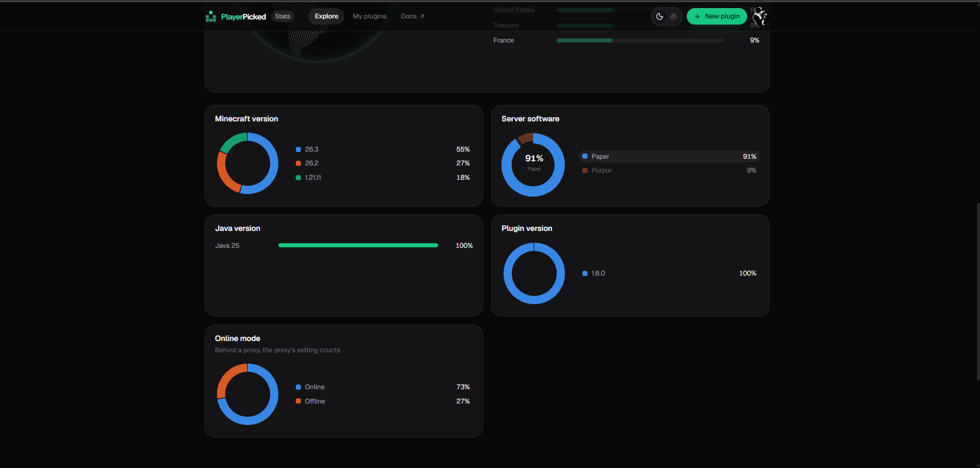
Task: Click the New plugin button
Action: 717,16
